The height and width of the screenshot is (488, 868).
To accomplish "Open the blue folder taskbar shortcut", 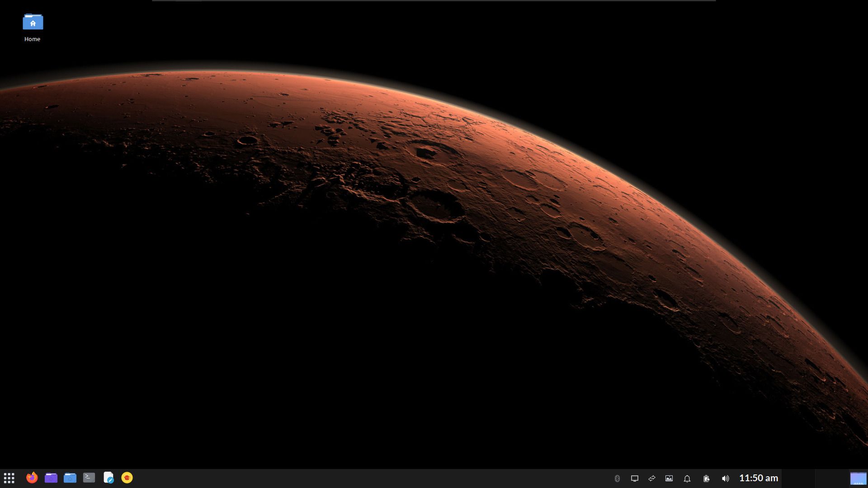I will pyautogui.click(x=70, y=478).
